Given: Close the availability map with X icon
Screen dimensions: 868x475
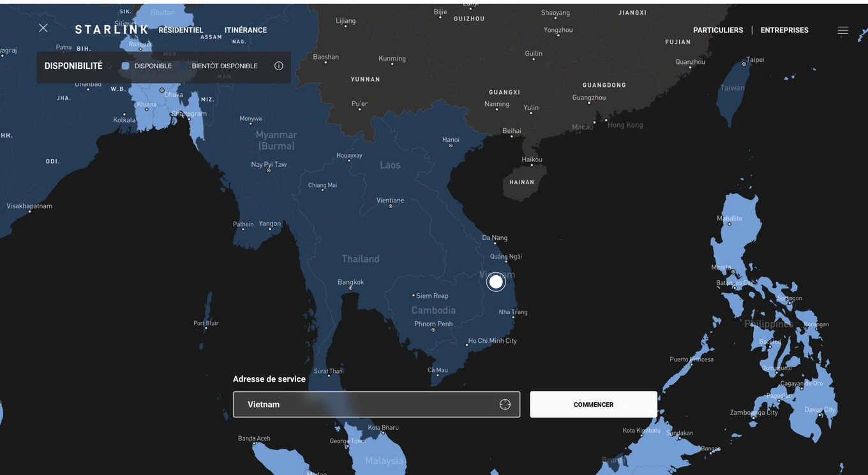Looking at the screenshot, I should pos(43,28).
